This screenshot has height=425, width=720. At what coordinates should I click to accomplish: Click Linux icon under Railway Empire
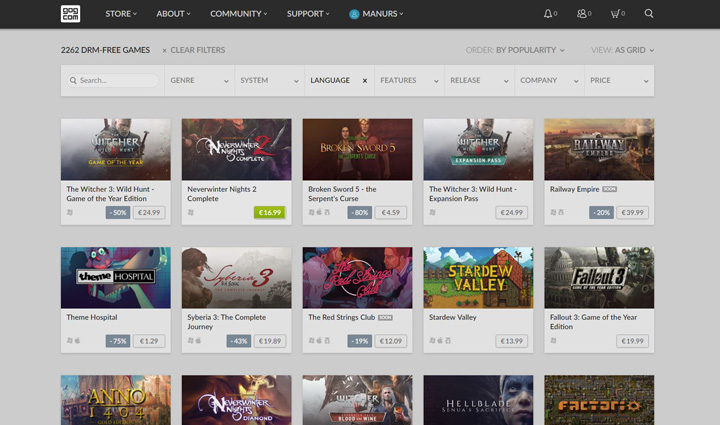click(561, 212)
